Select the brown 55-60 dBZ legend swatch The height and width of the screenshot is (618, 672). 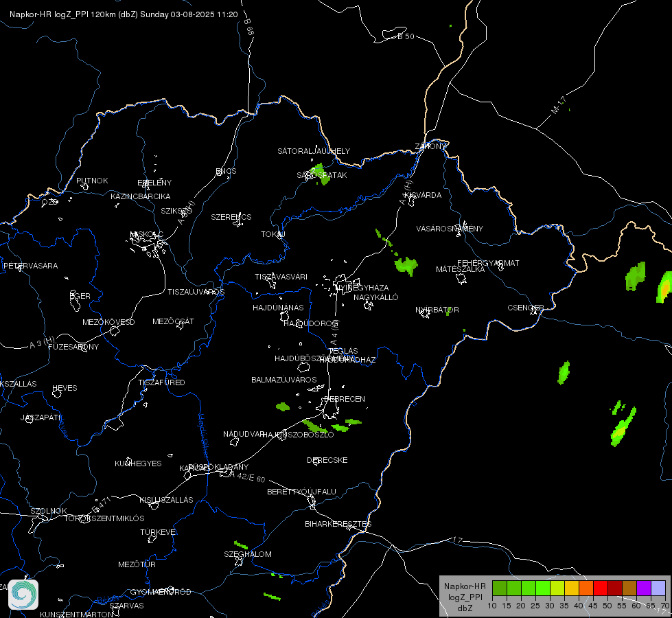pyautogui.click(x=629, y=588)
